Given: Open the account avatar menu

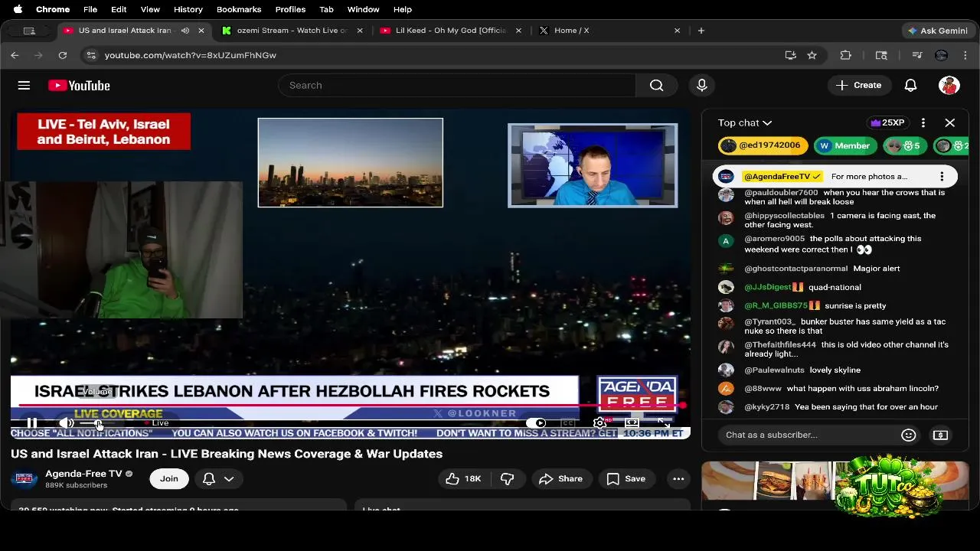Looking at the screenshot, I should pos(949,85).
